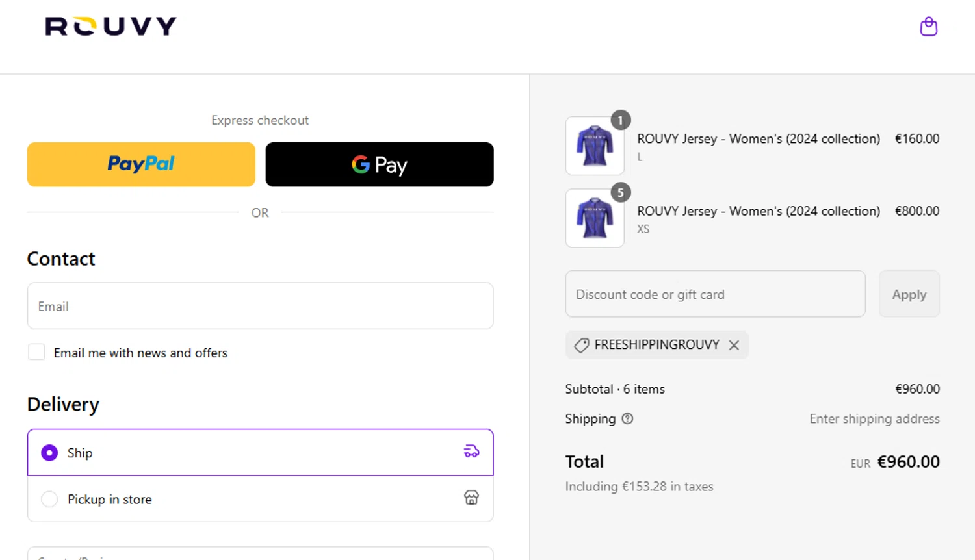Click the €160.00 item price
This screenshot has height=560, width=975.
pos(917,138)
